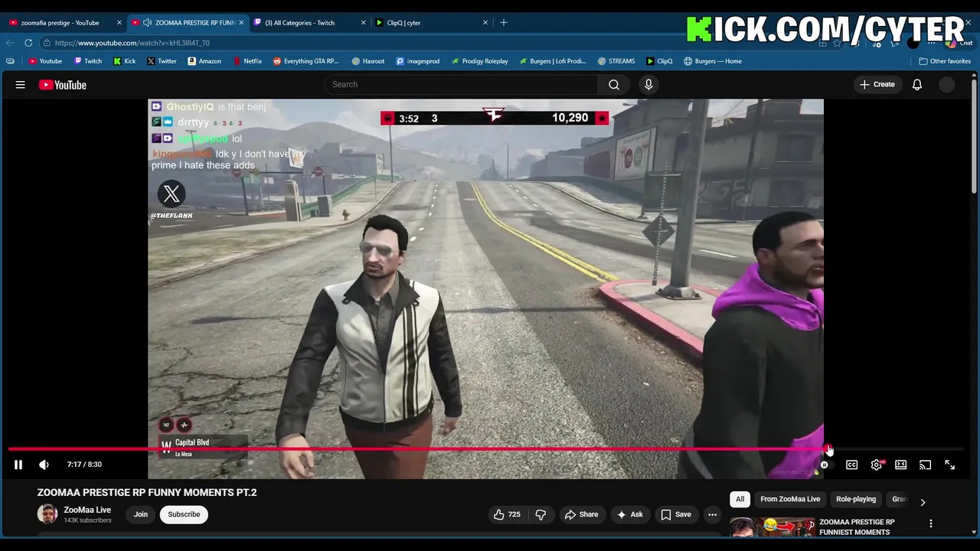Select the Role-playing filter chip
Screen dimensions: 980x551
point(856,499)
